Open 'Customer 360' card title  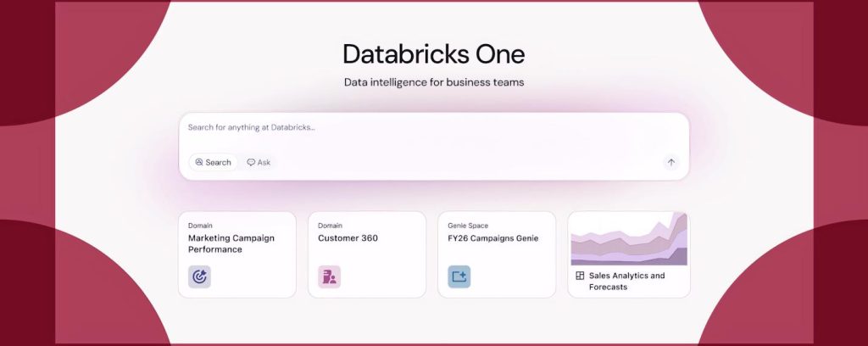click(x=348, y=238)
